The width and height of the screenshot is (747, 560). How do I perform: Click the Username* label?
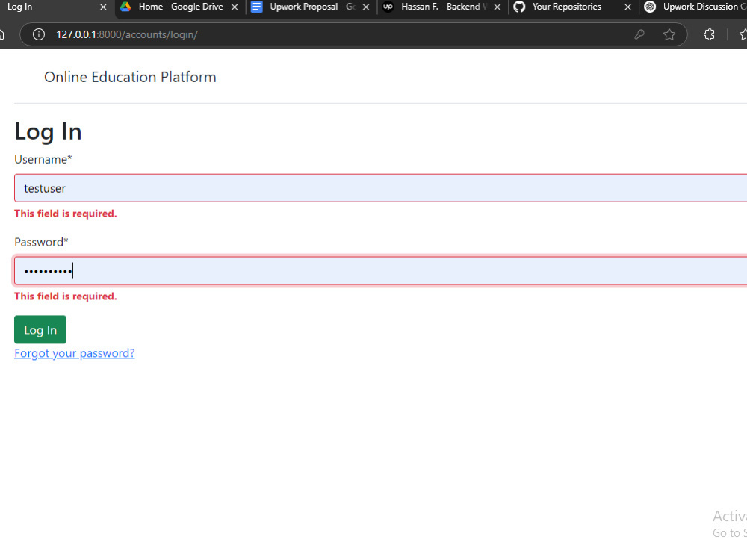pyautogui.click(x=43, y=160)
